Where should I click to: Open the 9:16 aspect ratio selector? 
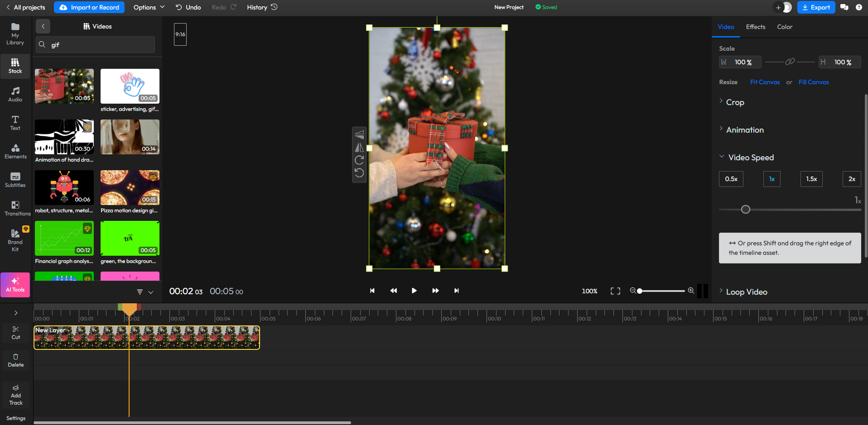pyautogui.click(x=180, y=34)
